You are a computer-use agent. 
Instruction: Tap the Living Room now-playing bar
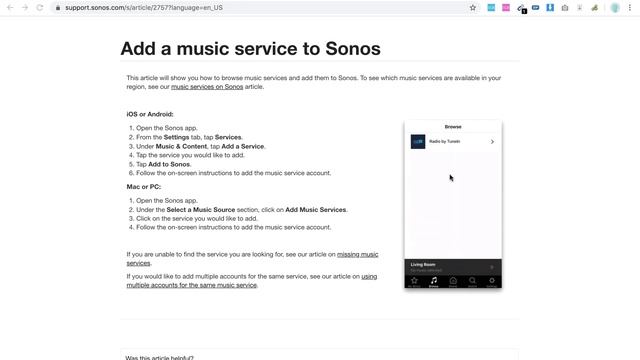453,267
